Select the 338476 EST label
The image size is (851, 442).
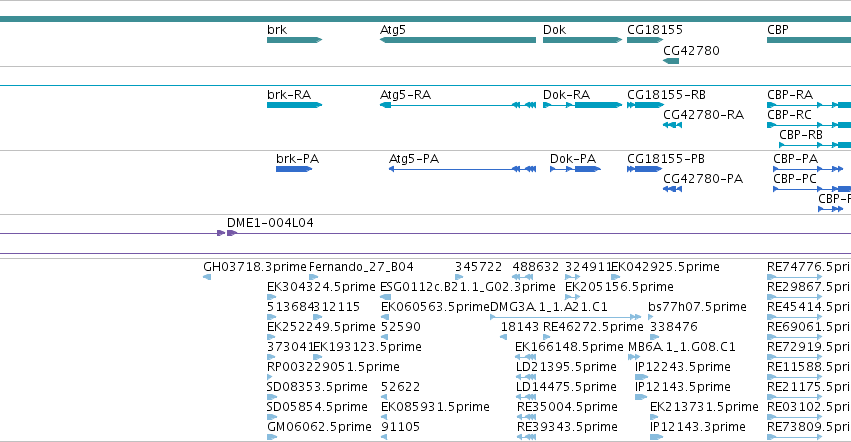(x=674, y=327)
